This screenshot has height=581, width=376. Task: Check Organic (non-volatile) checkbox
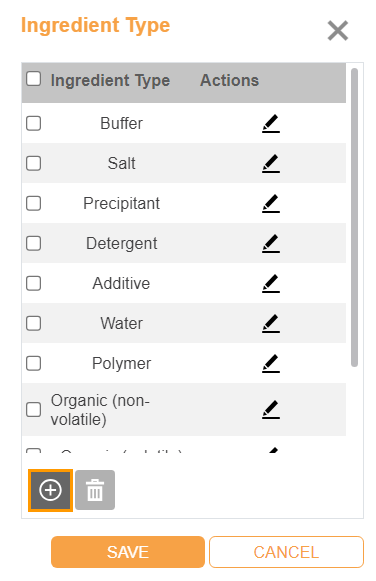pyautogui.click(x=33, y=409)
